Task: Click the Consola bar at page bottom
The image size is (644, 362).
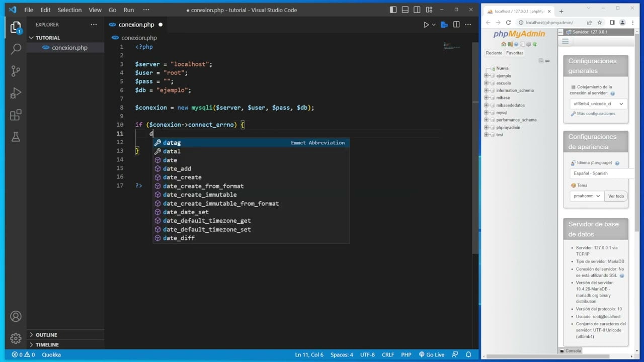Action: click(x=571, y=350)
